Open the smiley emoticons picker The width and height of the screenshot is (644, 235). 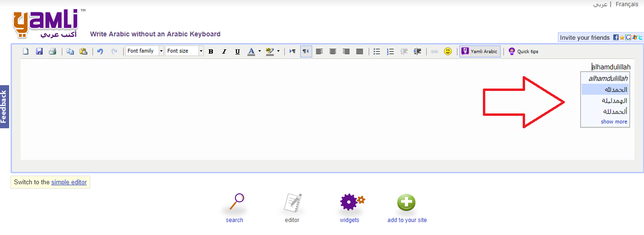448,51
